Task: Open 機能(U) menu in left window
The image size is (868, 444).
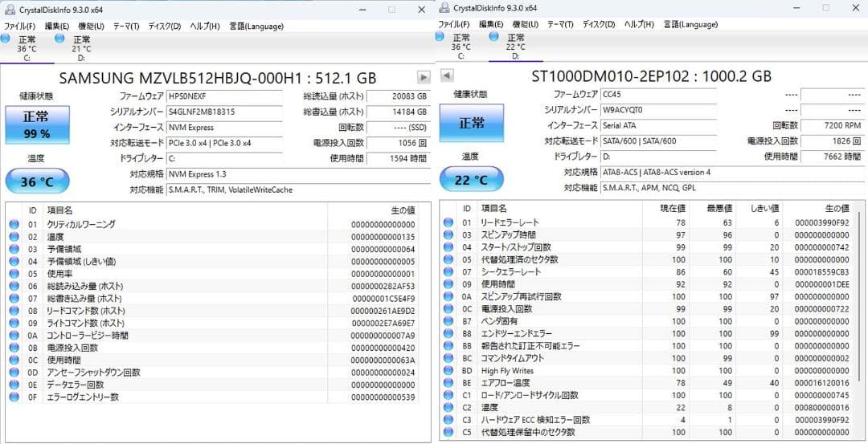Action: click(x=91, y=26)
